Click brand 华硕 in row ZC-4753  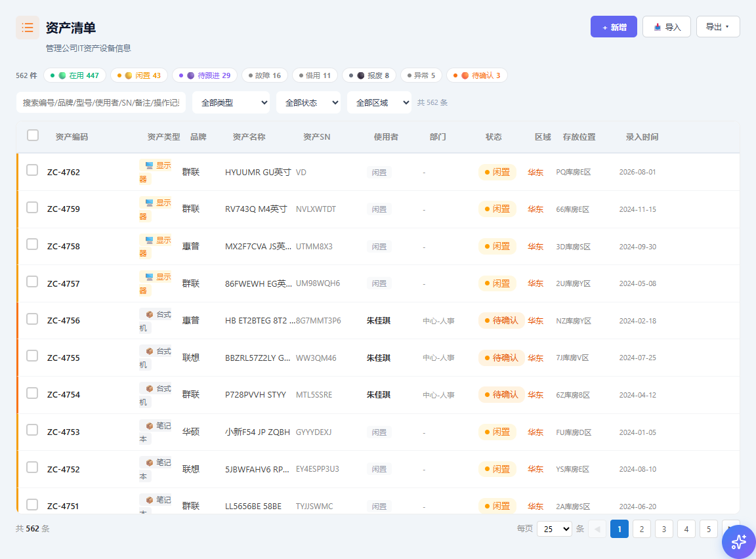(191, 432)
